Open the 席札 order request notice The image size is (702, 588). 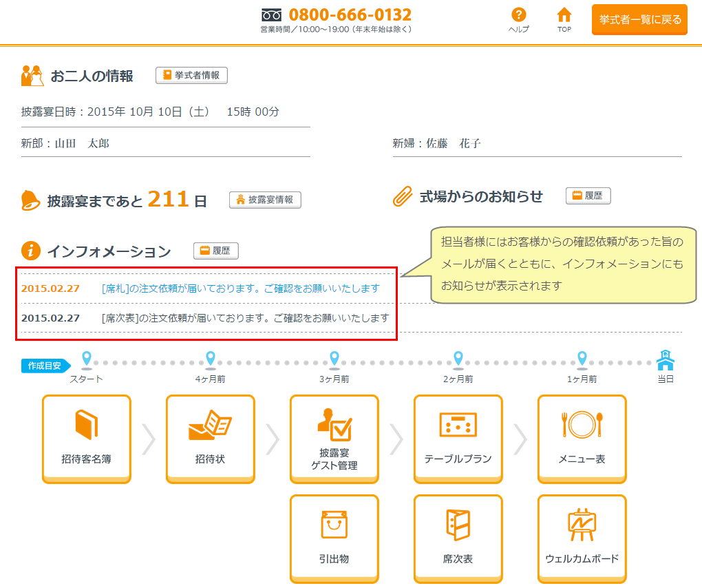point(240,288)
